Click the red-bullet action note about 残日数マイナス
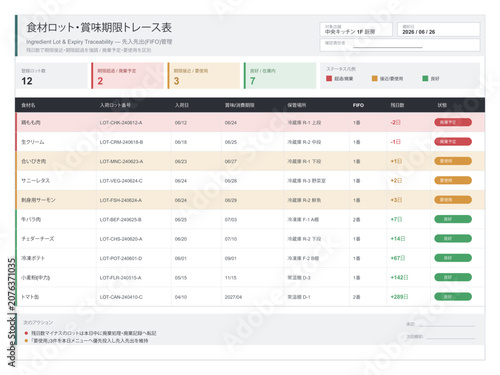Image resolution: width=500 pixels, height=375 pixels. [94, 333]
